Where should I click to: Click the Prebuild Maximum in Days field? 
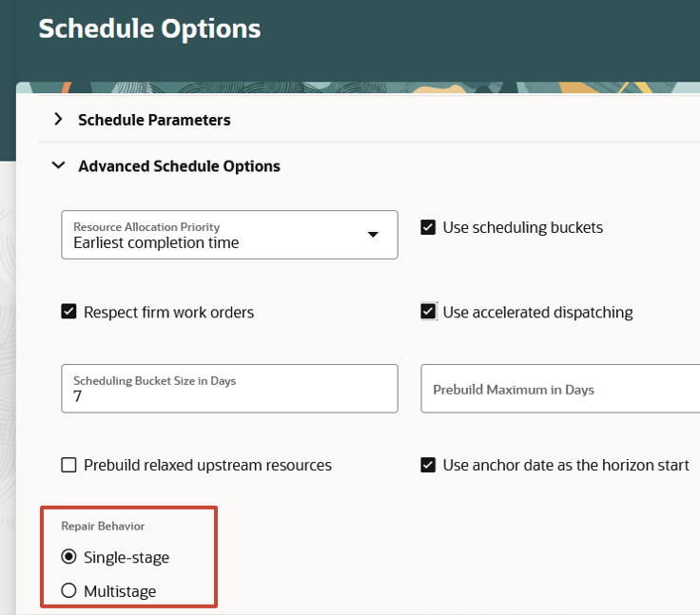coord(560,388)
